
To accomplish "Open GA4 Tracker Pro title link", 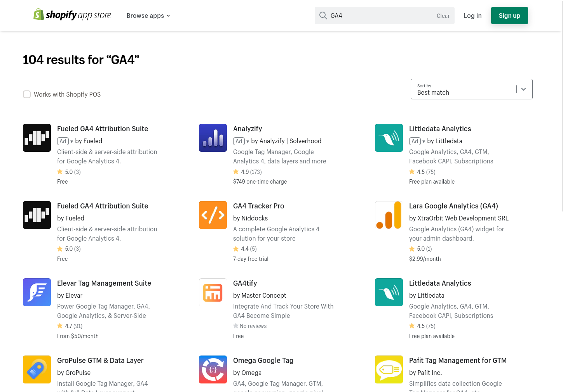I will pyautogui.click(x=258, y=206).
